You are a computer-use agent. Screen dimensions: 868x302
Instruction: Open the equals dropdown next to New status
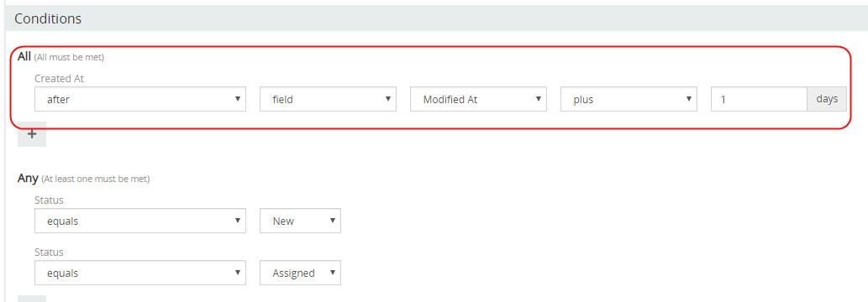pyautogui.click(x=140, y=221)
